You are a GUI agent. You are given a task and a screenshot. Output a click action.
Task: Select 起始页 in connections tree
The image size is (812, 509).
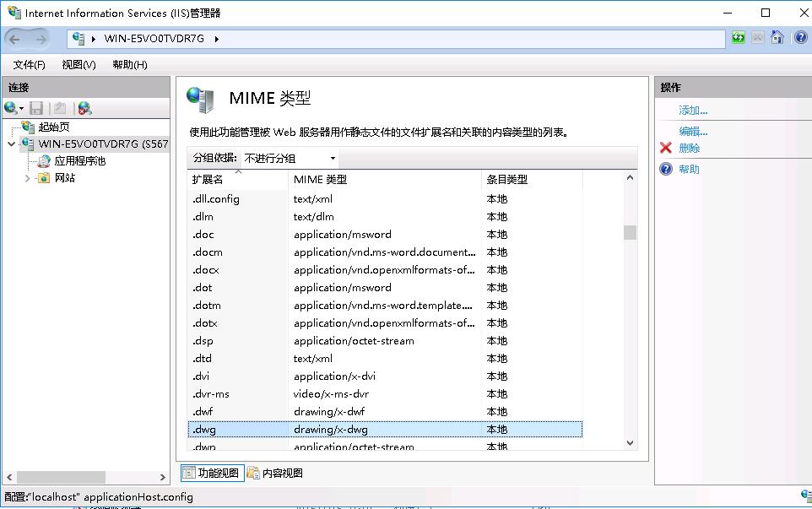pos(54,127)
